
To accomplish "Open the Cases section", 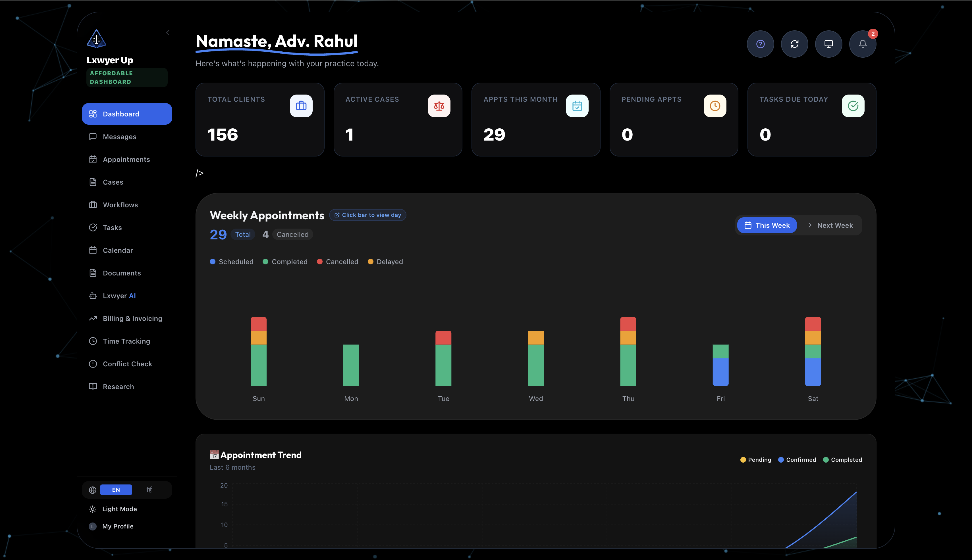I will coord(127,182).
